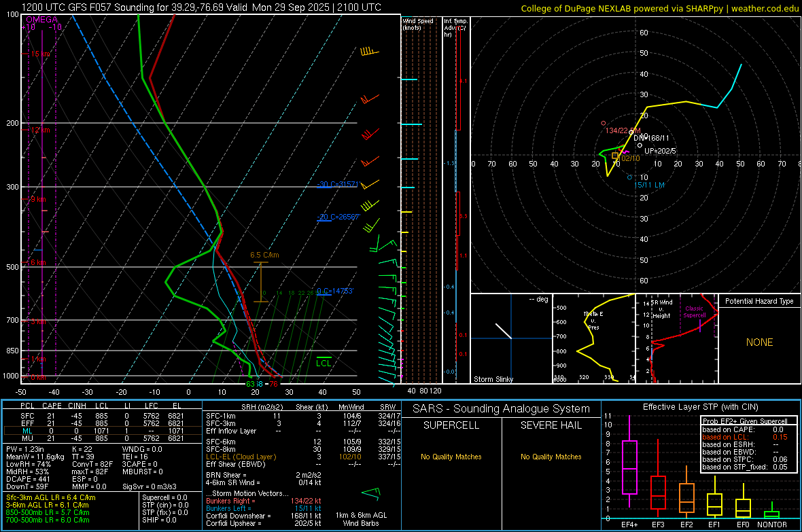
Task: Select the 0 C=14753' freezing level label
Action: click(x=335, y=291)
